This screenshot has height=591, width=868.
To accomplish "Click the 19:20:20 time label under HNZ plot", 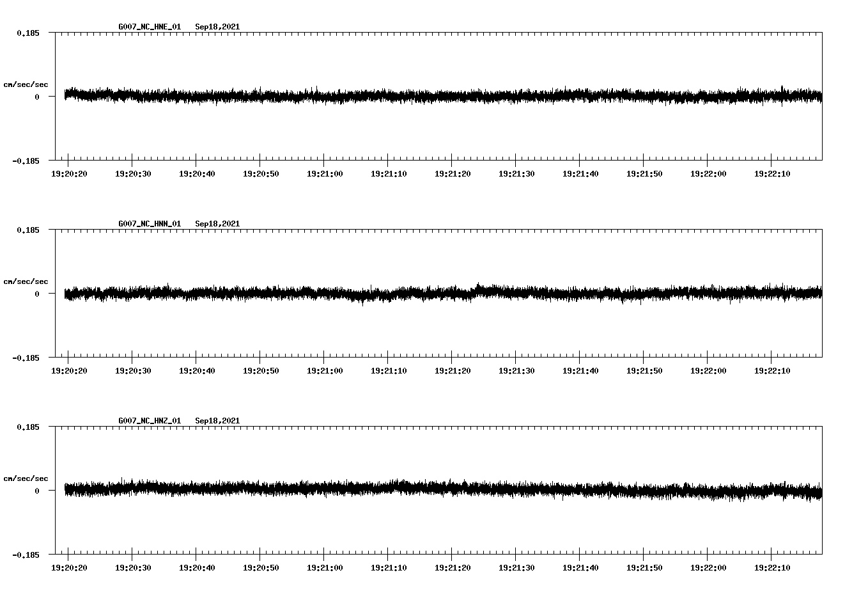I will pos(69,567).
